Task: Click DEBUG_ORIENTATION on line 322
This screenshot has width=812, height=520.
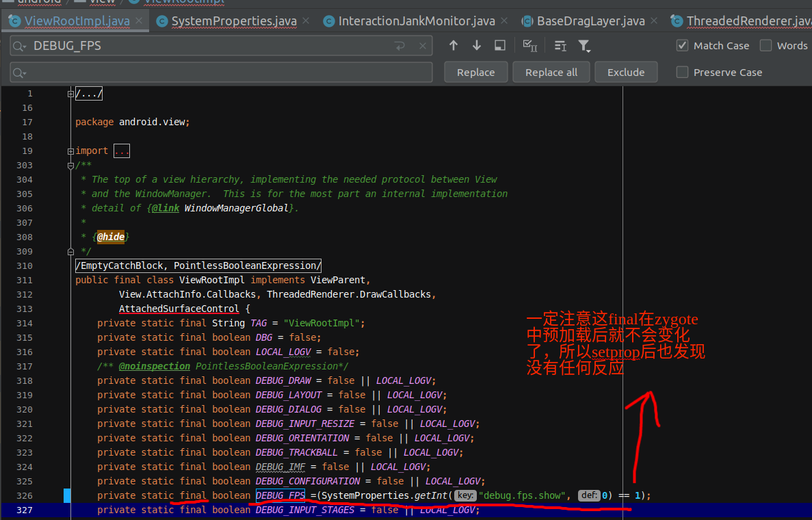Action: click(302, 438)
